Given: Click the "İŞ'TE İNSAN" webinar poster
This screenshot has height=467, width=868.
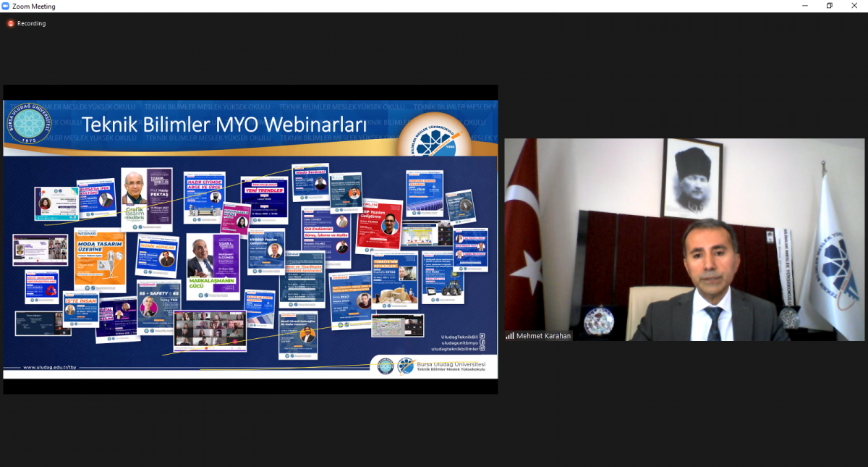Looking at the screenshot, I should point(80,310).
